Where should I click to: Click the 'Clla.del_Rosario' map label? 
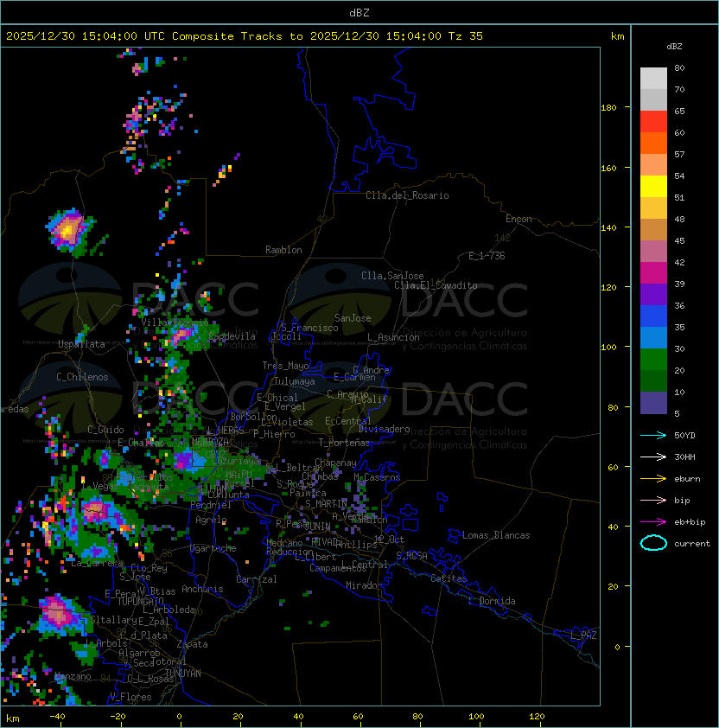[407, 195]
